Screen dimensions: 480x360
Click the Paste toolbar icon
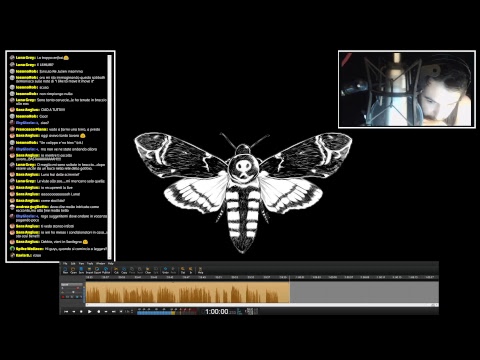[132, 270]
